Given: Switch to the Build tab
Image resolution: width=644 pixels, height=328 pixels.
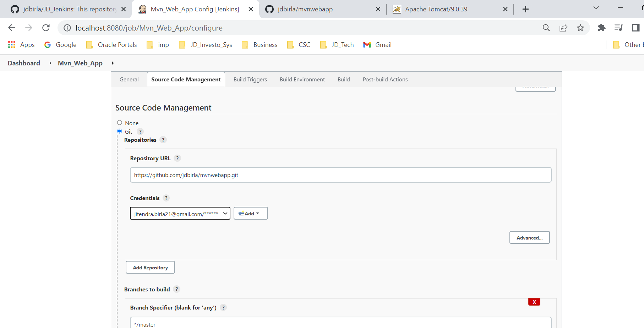Looking at the screenshot, I should pyautogui.click(x=344, y=80).
